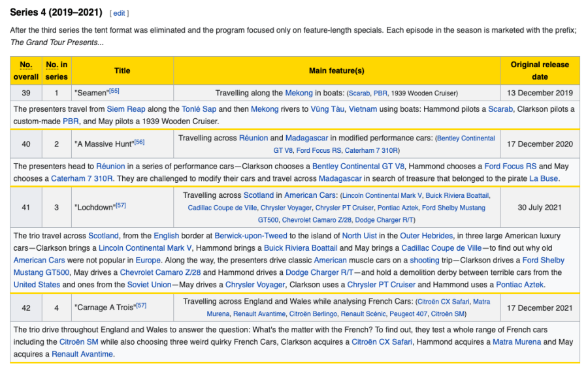Select the '13 December 2019' release date cell
Image resolution: width=588 pixels, height=369 pixels.
click(x=540, y=93)
